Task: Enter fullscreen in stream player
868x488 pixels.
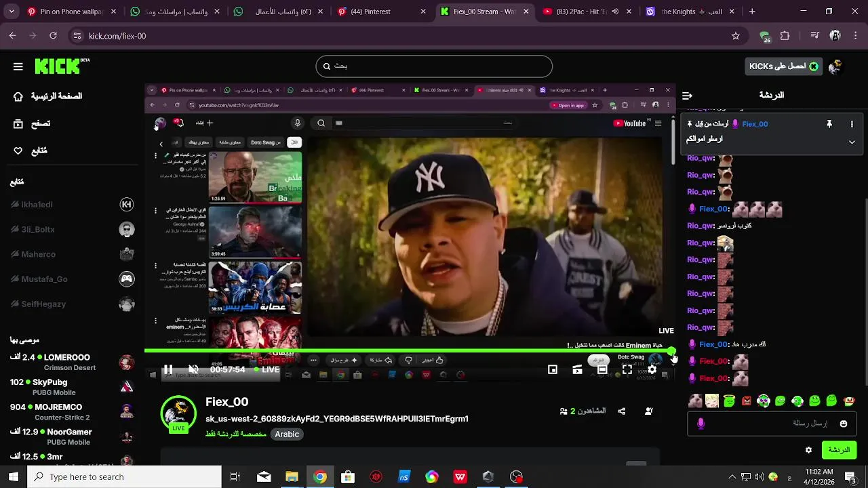Action: (x=627, y=369)
